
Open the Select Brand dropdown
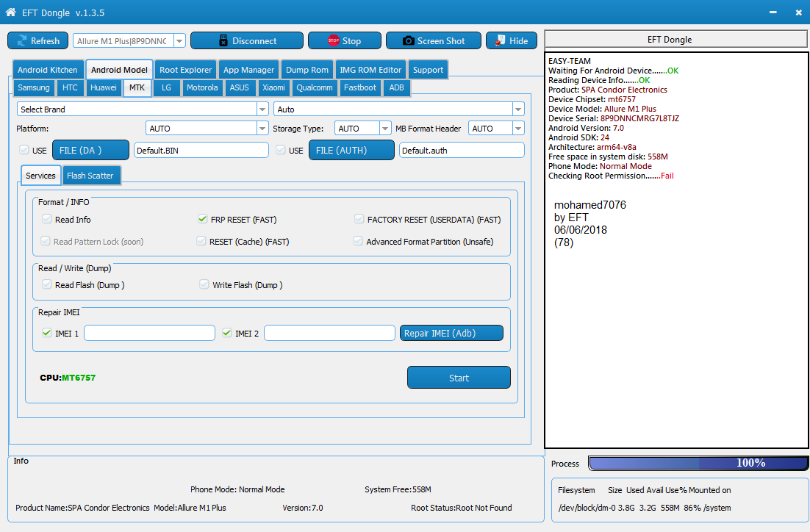pos(262,109)
